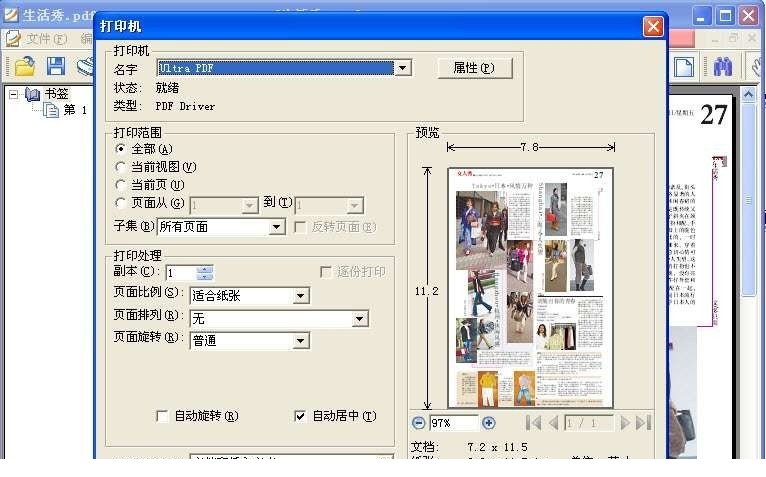The image size is (766, 477).
Task: Click 属性 printer properties button
Action: (x=475, y=68)
